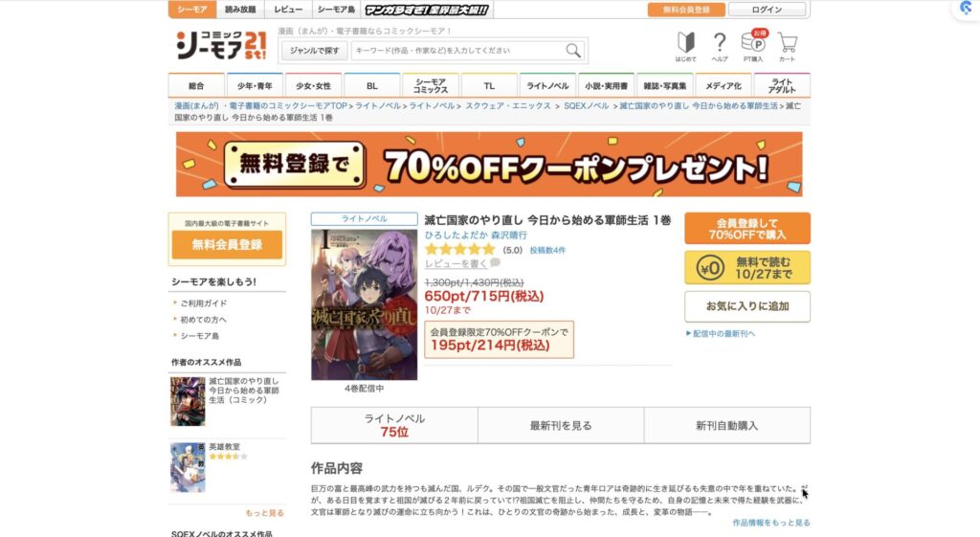Switch to the 読み放題 top tab
Screen dimensions: 980x537
[x=240, y=10]
